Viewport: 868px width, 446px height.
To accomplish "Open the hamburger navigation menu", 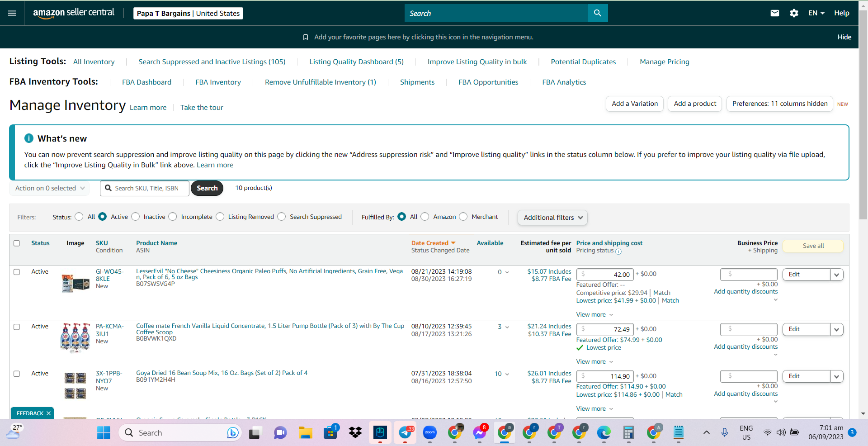I will (12, 13).
